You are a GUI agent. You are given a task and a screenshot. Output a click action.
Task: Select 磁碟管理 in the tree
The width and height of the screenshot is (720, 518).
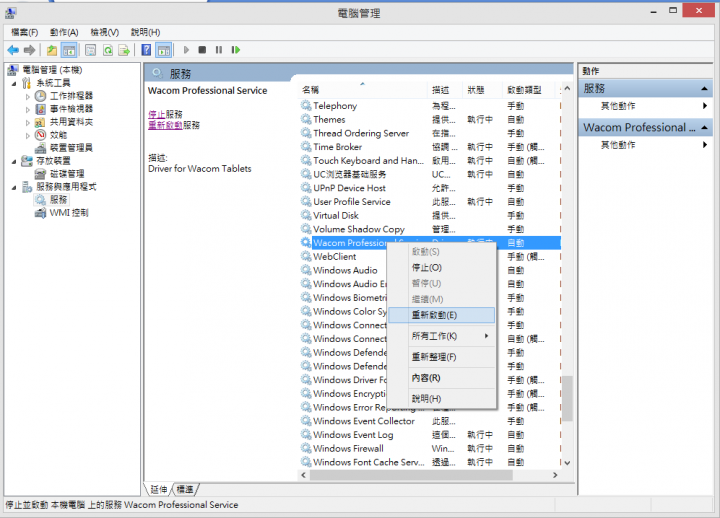click(x=67, y=174)
